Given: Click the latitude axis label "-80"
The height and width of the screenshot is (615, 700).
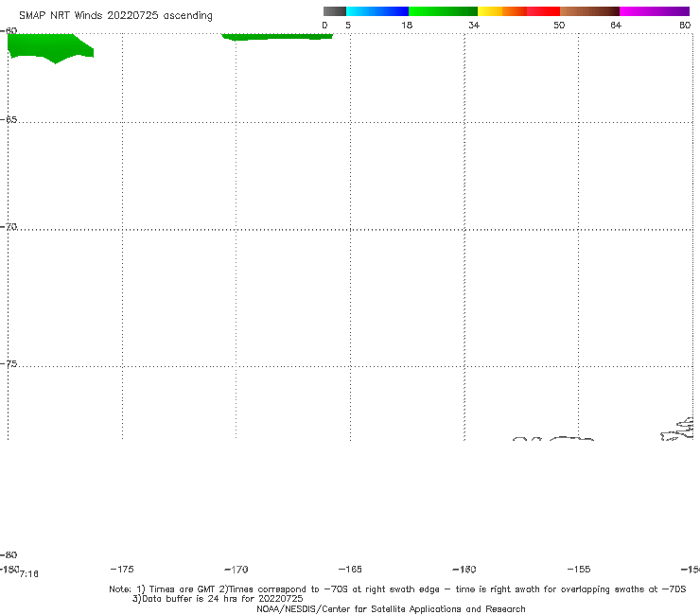Looking at the screenshot, I should pos(9,554).
